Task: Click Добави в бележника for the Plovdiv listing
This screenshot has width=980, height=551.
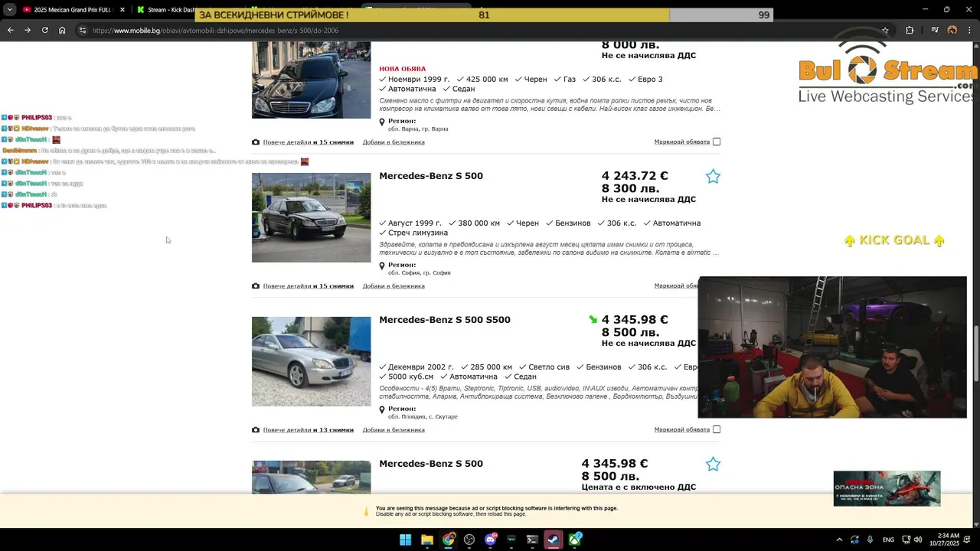Action: pyautogui.click(x=394, y=430)
